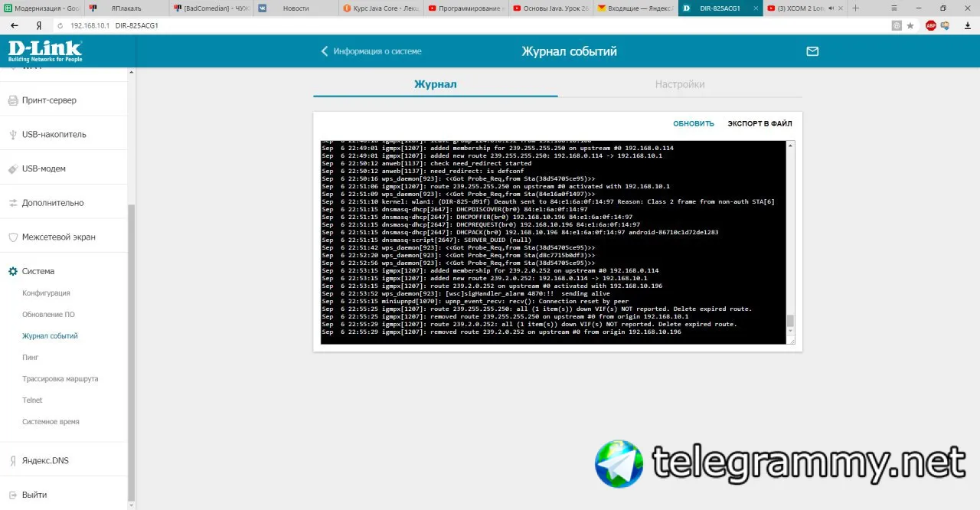The image size is (980, 510).
Task: Click the Yandex Я home button
Action: (x=38, y=25)
